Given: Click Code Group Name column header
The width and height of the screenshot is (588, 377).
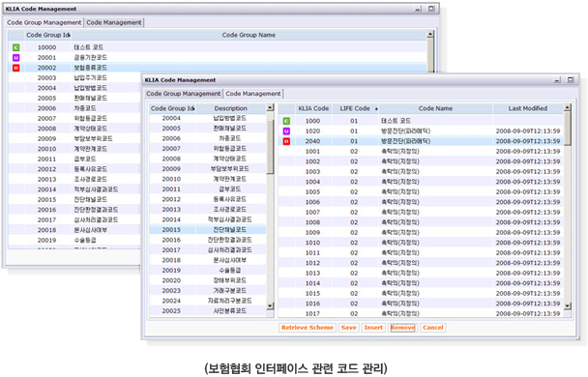Looking at the screenshot, I should pos(249,35).
